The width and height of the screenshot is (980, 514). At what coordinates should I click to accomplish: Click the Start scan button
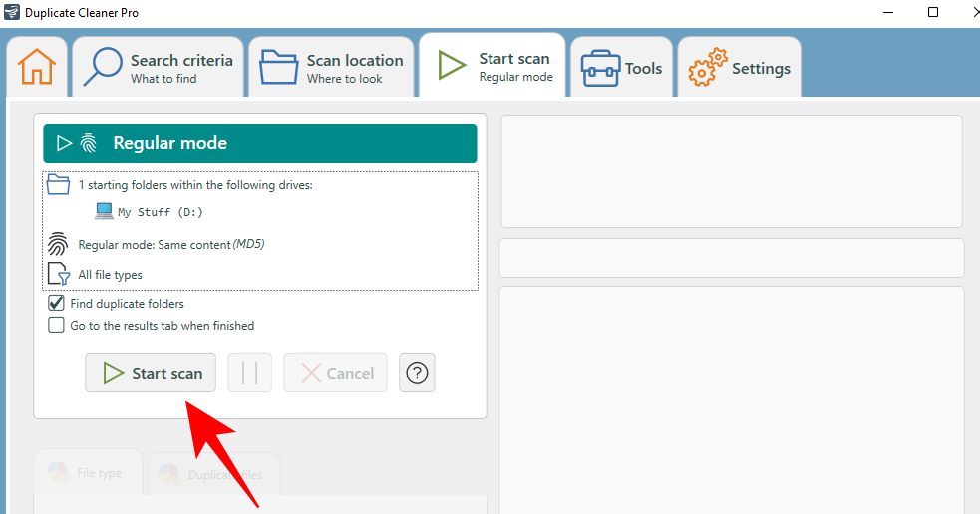(x=151, y=373)
